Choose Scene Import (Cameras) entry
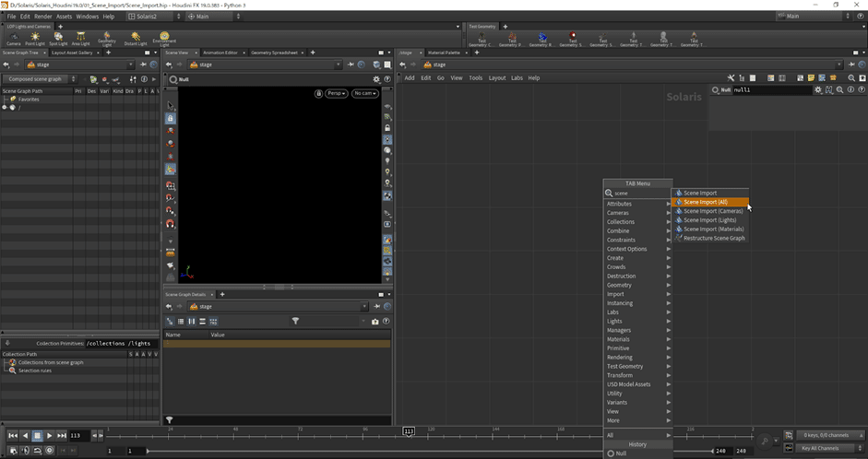 tap(712, 211)
